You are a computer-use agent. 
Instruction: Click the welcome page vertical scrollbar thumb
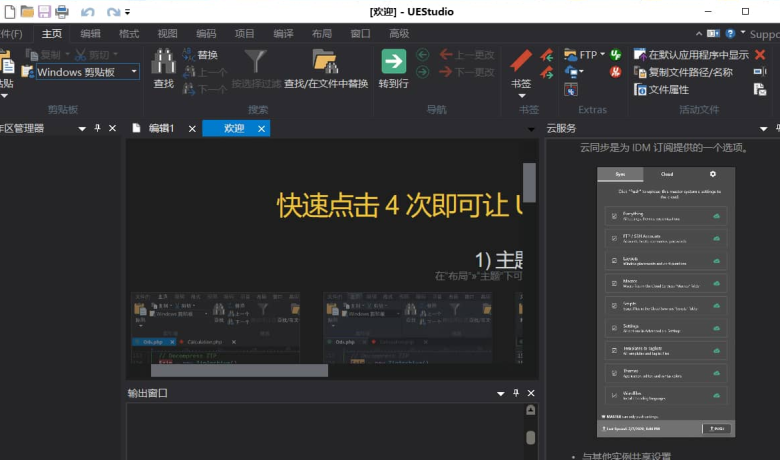pyautogui.click(x=529, y=183)
